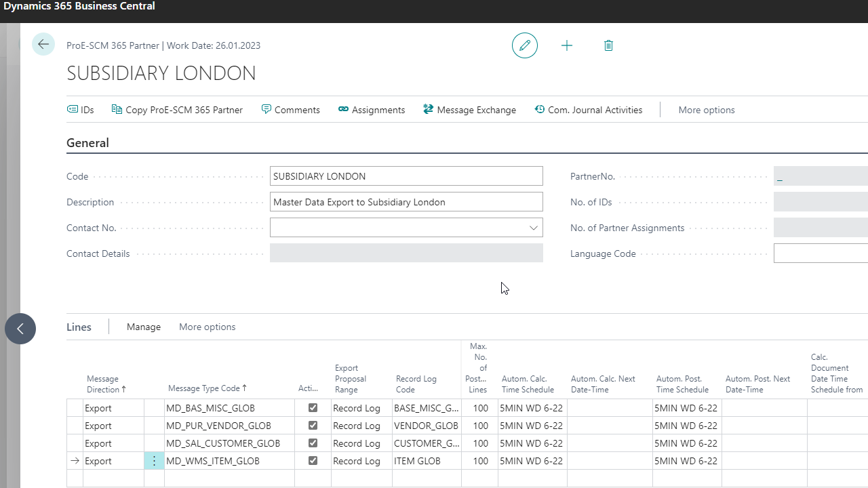Screen dimensions: 868x488
Task: Click Autom. Calc. Next Date-Time header
Action: click(x=603, y=384)
